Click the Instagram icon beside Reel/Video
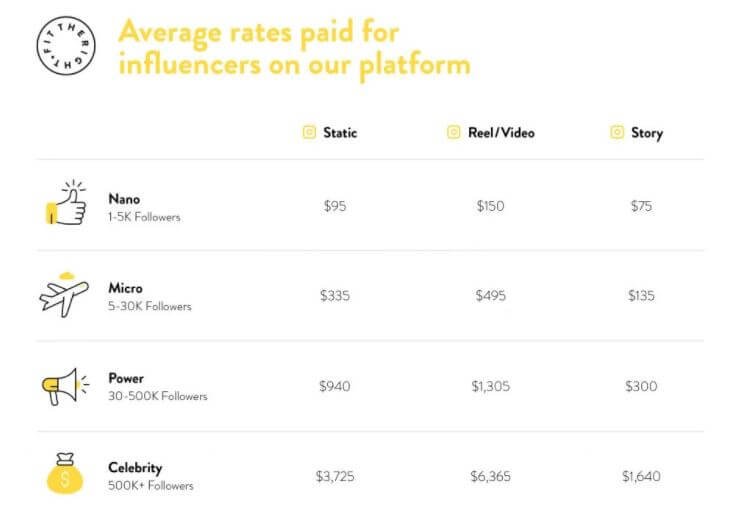The width and height of the screenshot is (749, 528). click(x=453, y=132)
